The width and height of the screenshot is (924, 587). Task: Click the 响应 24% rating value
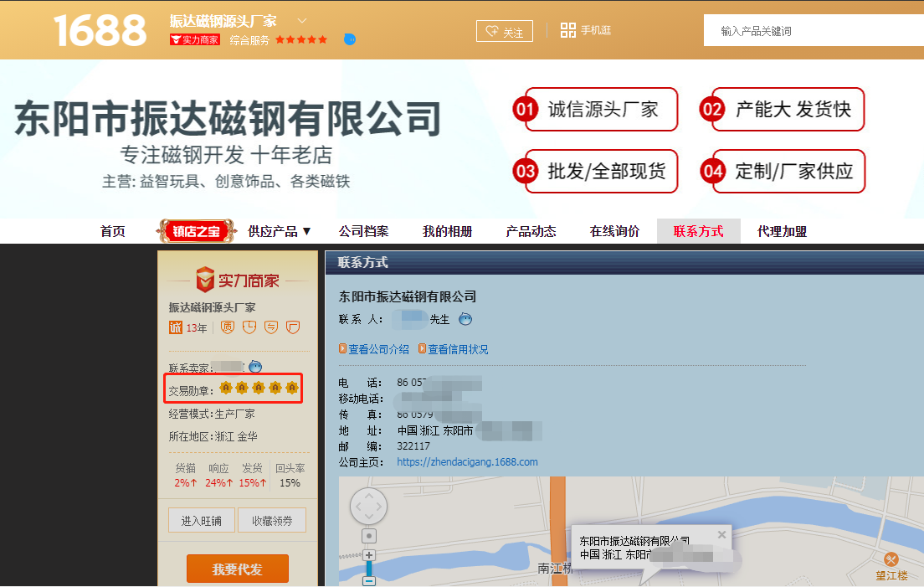219,482
